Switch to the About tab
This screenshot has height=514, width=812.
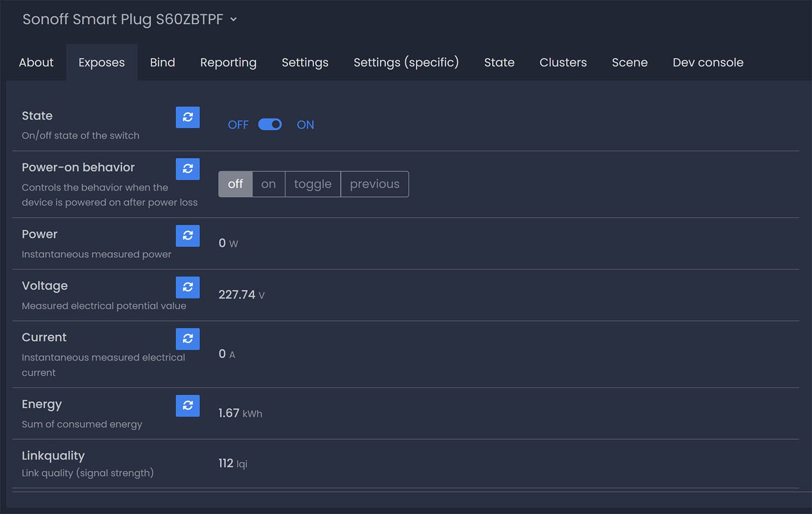click(x=36, y=62)
